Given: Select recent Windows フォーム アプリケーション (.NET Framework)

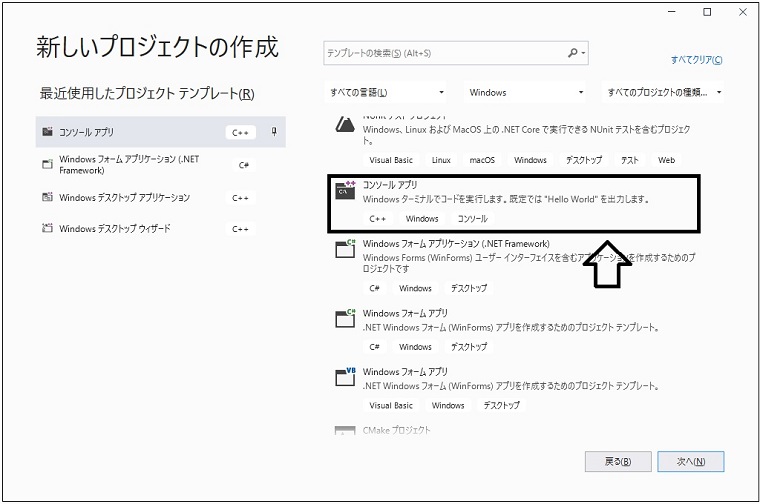Looking at the screenshot, I should (132, 164).
